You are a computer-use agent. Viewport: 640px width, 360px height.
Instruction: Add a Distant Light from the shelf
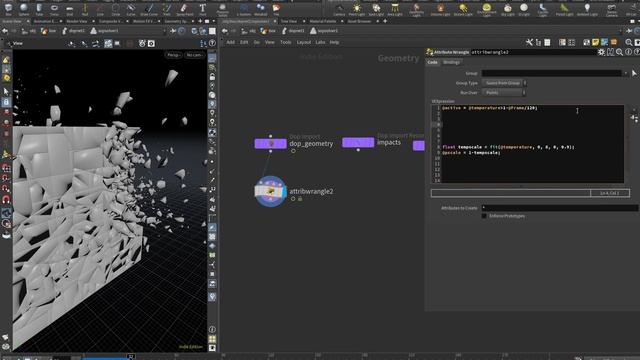tap(463, 9)
